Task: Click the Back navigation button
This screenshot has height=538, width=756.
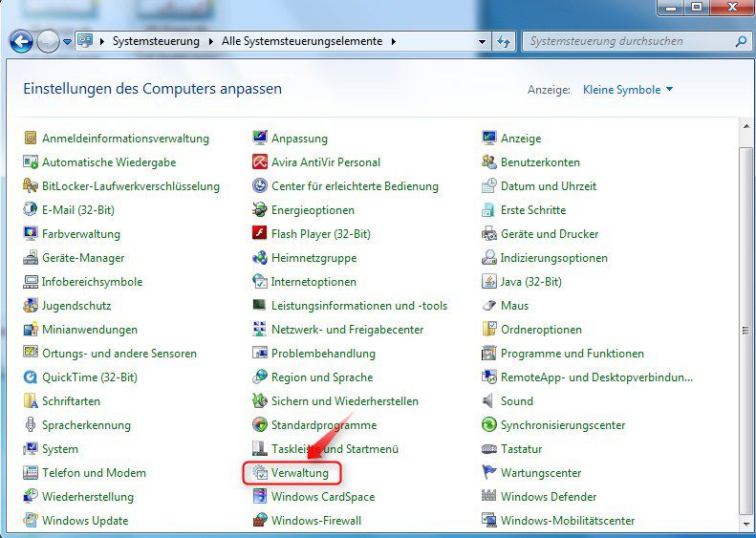Action: (21, 41)
